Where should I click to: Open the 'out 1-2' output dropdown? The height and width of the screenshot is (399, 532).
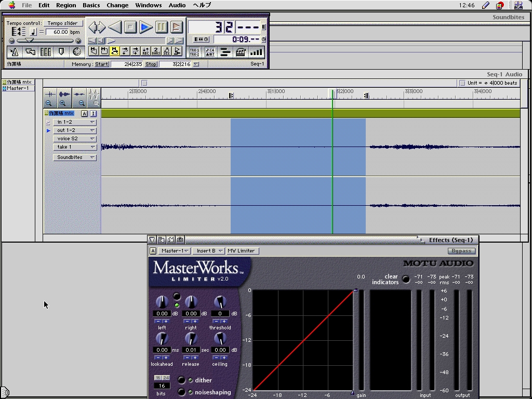75,130
